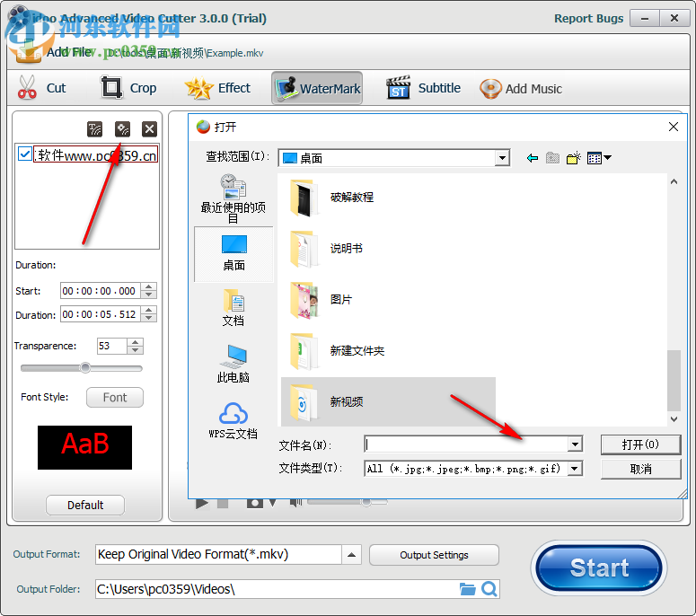
Task: Open the snapshot options dropdown arrow
Action: pos(272,503)
